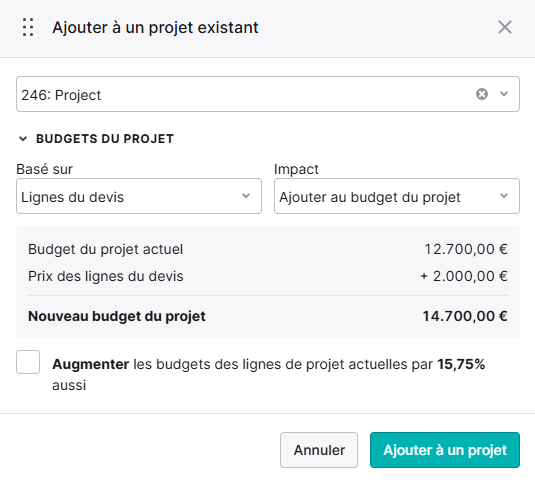
Task: Click the Augmenter budget lines label text
Action: (269, 375)
